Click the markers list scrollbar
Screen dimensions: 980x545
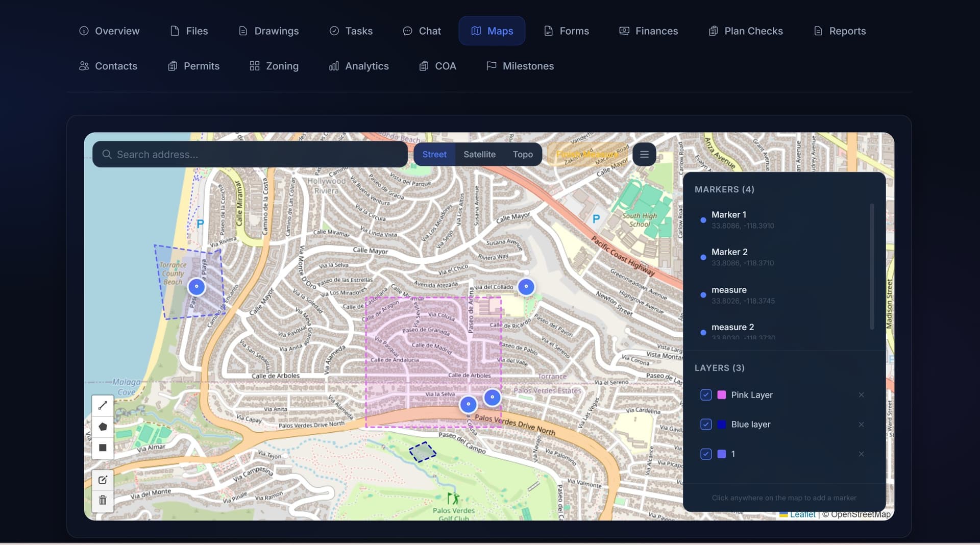coord(872,266)
